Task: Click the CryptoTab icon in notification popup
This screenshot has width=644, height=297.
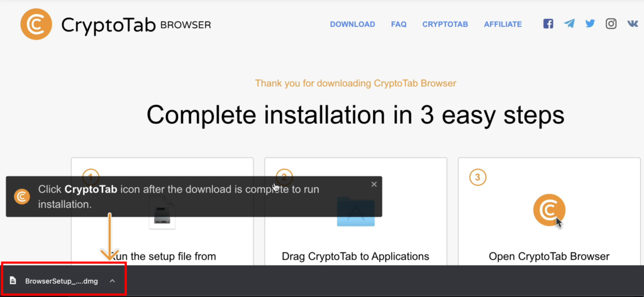Action: 22,197
